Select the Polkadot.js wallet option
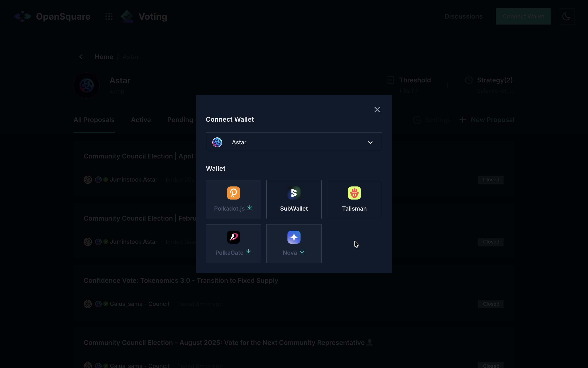 [x=234, y=199]
